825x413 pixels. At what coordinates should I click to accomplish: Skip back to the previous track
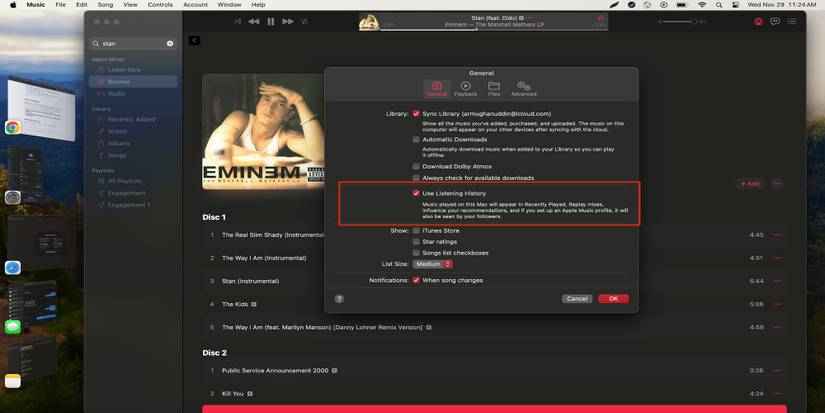[254, 22]
